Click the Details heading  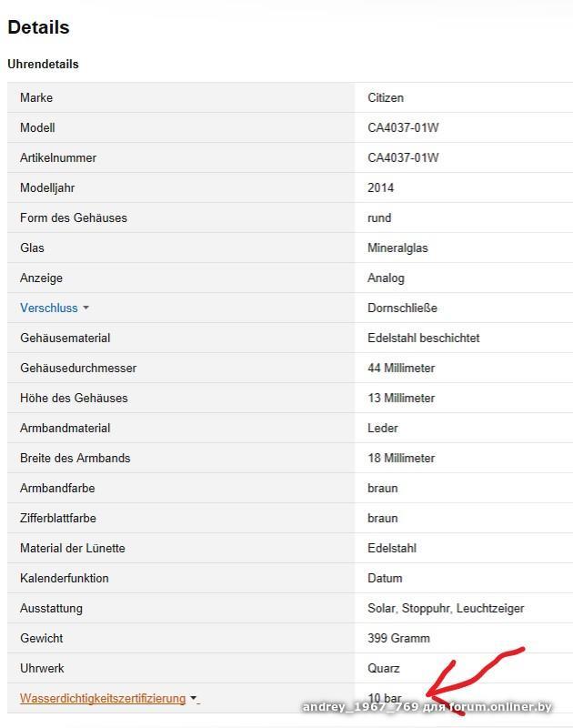tap(38, 27)
